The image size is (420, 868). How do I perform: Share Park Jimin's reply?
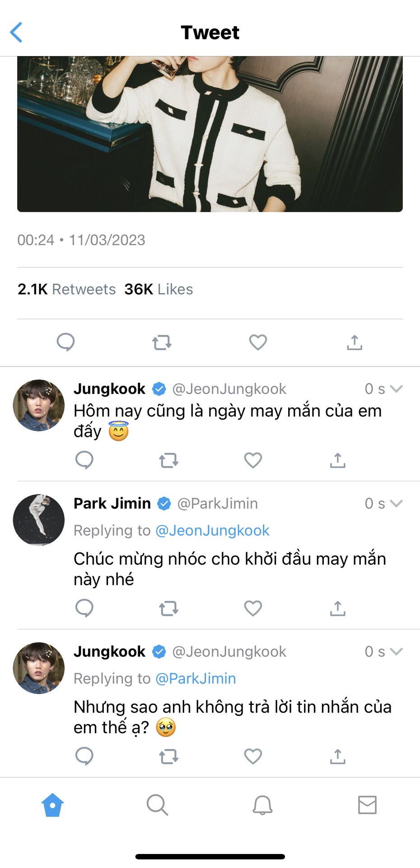pos(337,609)
